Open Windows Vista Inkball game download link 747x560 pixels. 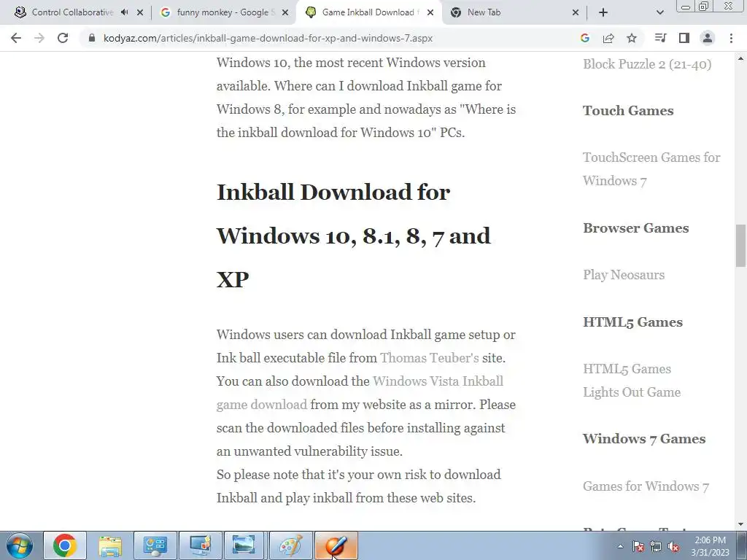[x=360, y=393]
